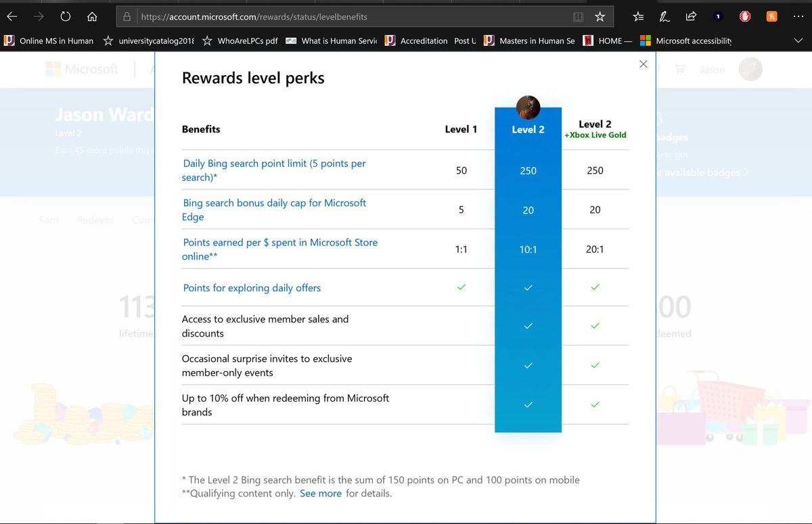This screenshot has height=524, width=812.
Task: Click the site lock security icon
Action: coord(127,16)
